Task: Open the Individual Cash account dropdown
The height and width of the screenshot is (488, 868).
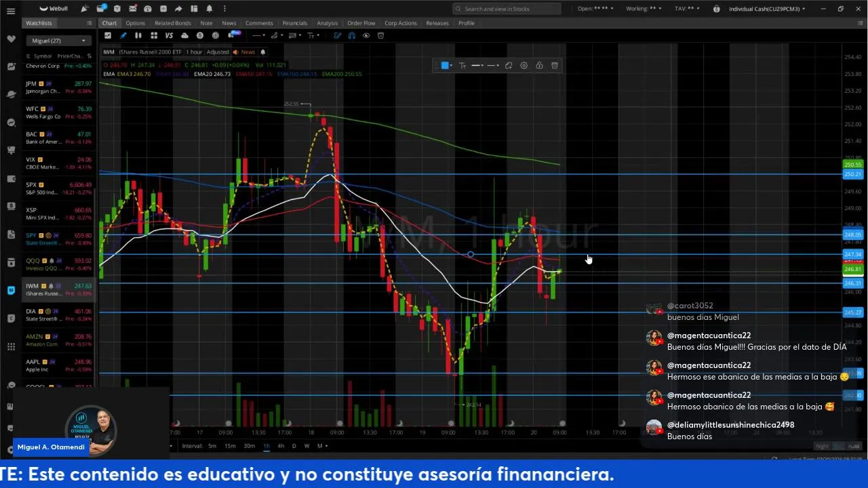Action: coord(767,9)
